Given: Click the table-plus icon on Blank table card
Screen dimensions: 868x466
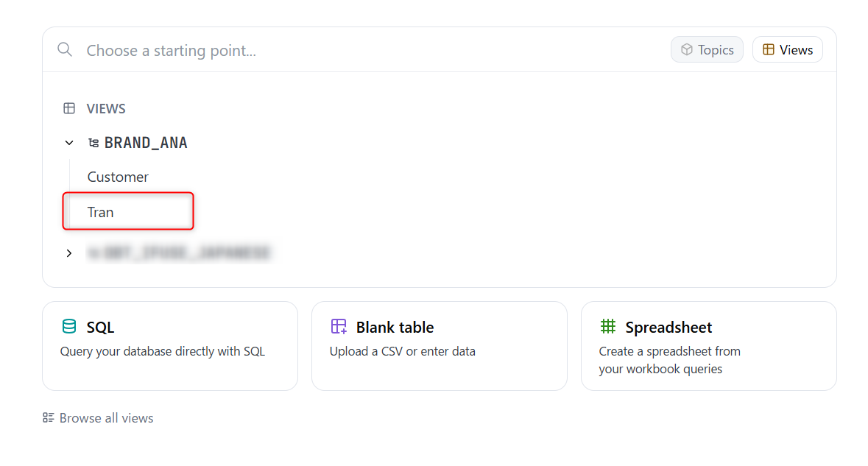Looking at the screenshot, I should coord(339,326).
